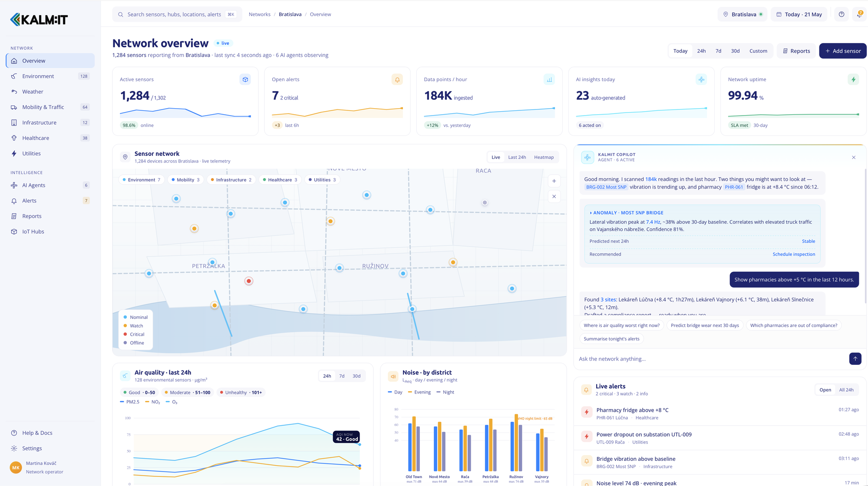Toggle the Environment map layer chip
The image size is (868, 486).
tap(142, 180)
